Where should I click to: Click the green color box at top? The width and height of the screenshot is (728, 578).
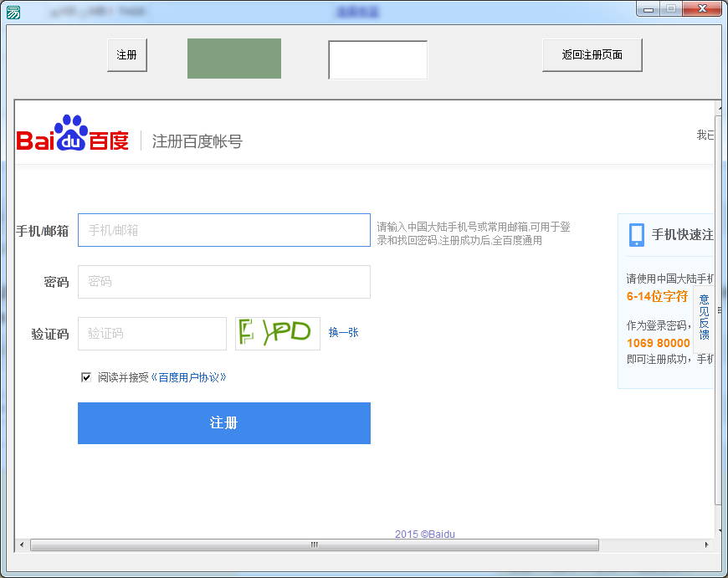click(234, 59)
